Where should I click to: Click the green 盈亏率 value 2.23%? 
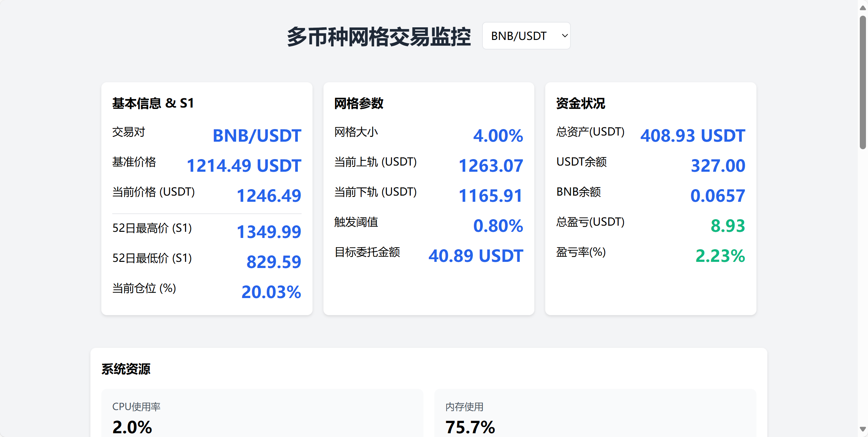point(720,256)
